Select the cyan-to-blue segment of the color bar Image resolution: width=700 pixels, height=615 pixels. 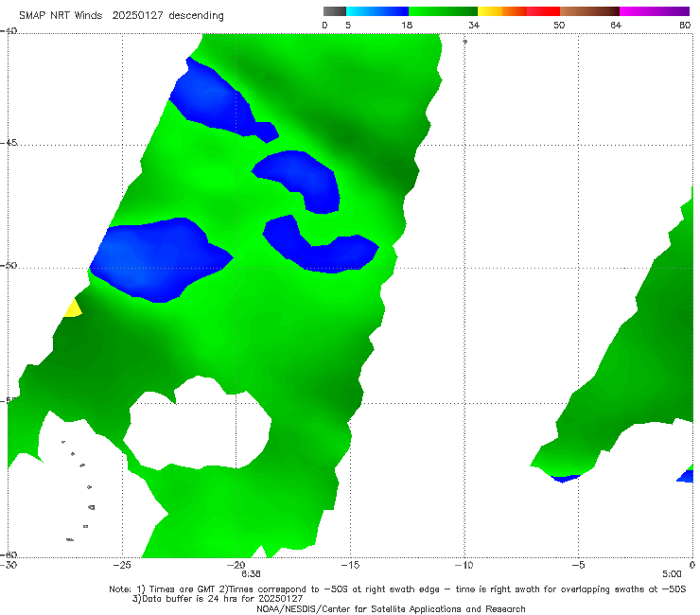coord(377,11)
